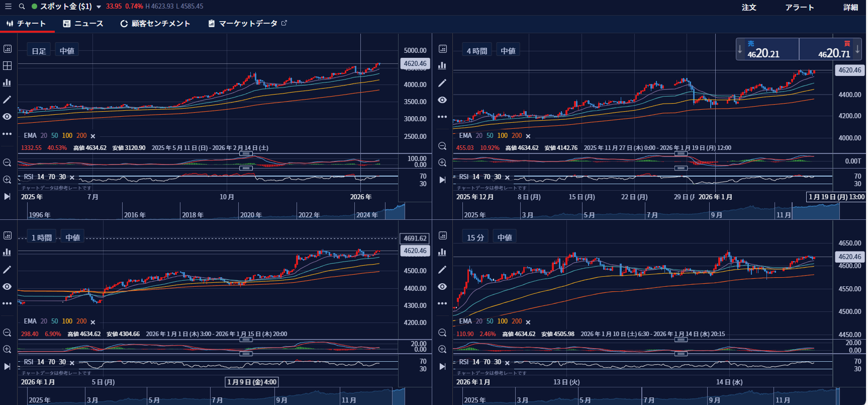
Task: Zoom out on the daily chart
Action: pyautogui.click(x=8, y=163)
